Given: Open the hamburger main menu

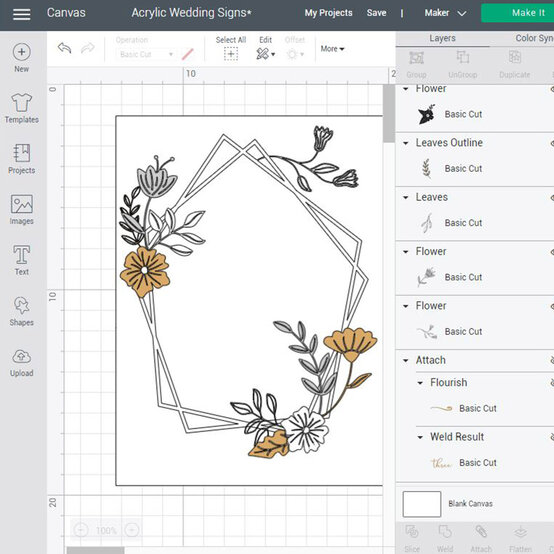Looking at the screenshot, I should pyautogui.click(x=22, y=14).
